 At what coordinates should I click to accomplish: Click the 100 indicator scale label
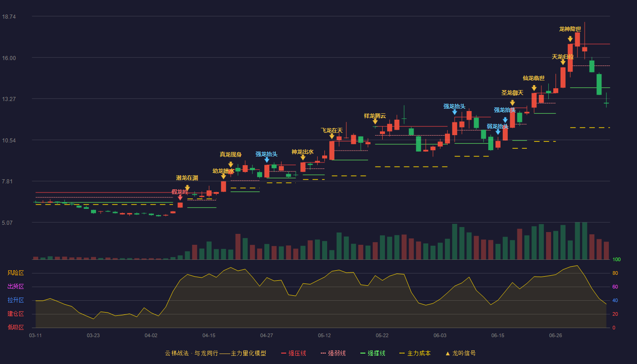pyautogui.click(x=617, y=260)
